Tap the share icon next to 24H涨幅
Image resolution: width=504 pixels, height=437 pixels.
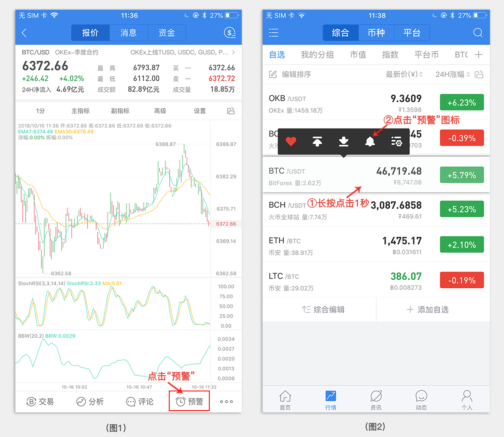point(479,74)
